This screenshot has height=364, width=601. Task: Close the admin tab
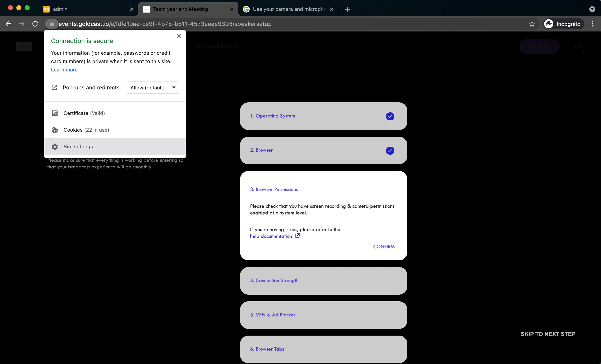coord(132,9)
